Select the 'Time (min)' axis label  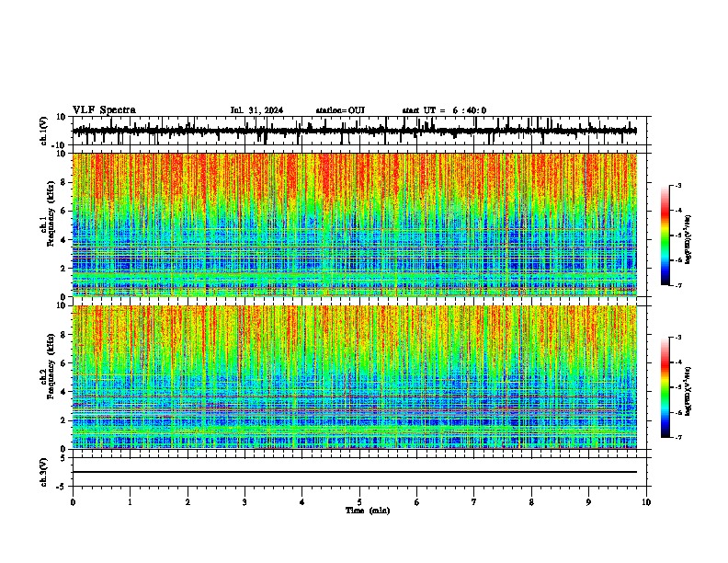point(368,511)
